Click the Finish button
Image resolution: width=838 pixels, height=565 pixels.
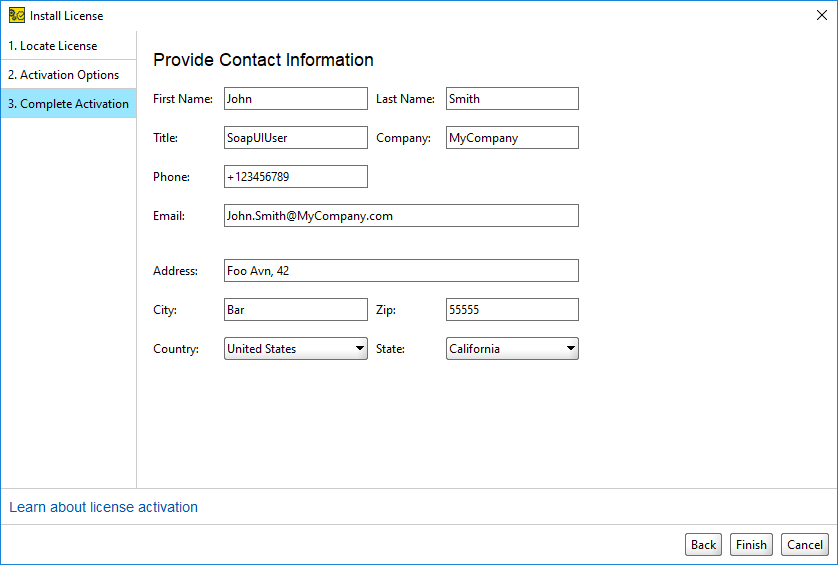coord(751,545)
